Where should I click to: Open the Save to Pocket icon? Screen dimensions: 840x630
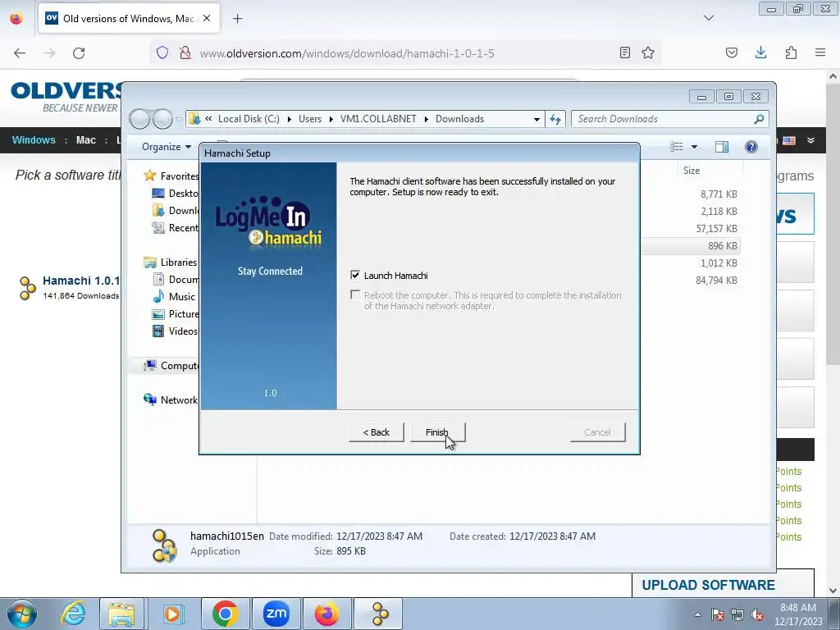click(731, 52)
